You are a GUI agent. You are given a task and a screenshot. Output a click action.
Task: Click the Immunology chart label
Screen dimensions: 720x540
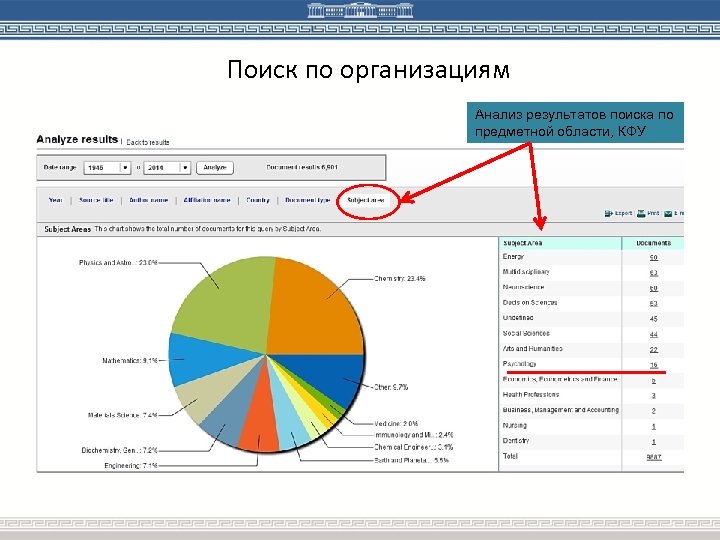point(414,435)
